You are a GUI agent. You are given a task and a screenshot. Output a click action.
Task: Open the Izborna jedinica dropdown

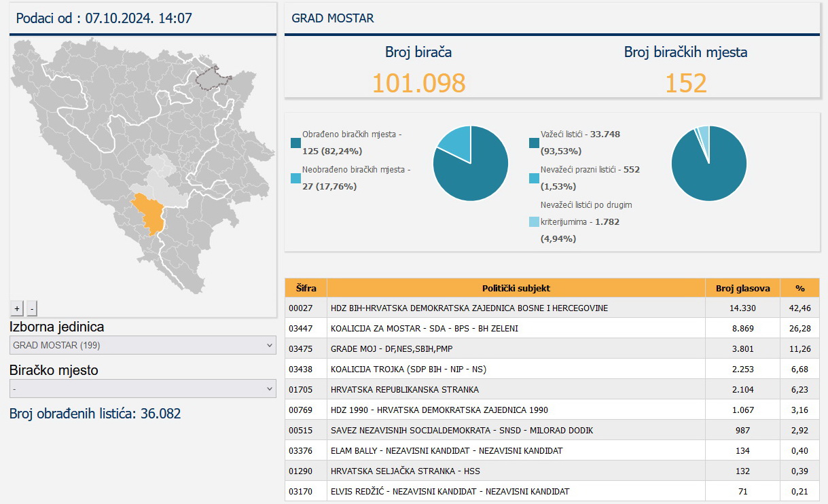click(x=143, y=345)
